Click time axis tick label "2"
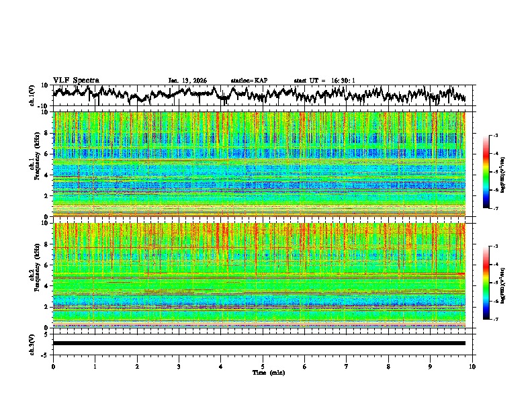The height and width of the screenshot is (411, 532). pos(137,367)
